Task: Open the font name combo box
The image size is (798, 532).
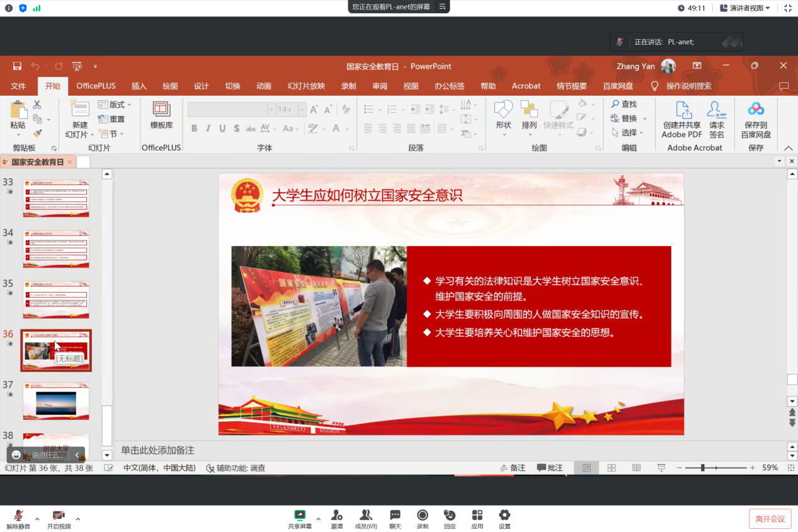Action: [x=231, y=110]
